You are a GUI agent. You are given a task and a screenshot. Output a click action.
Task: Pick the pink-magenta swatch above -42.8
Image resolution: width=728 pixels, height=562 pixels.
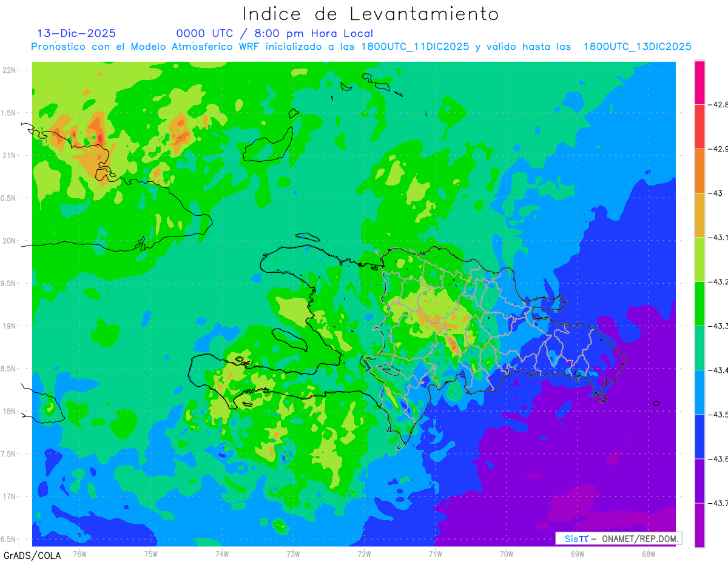click(699, 82)
